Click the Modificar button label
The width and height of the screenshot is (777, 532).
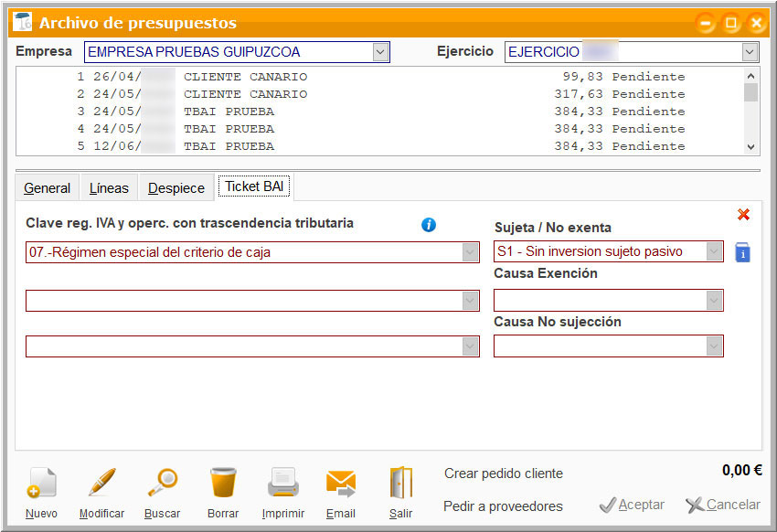[x=102, y=514]
